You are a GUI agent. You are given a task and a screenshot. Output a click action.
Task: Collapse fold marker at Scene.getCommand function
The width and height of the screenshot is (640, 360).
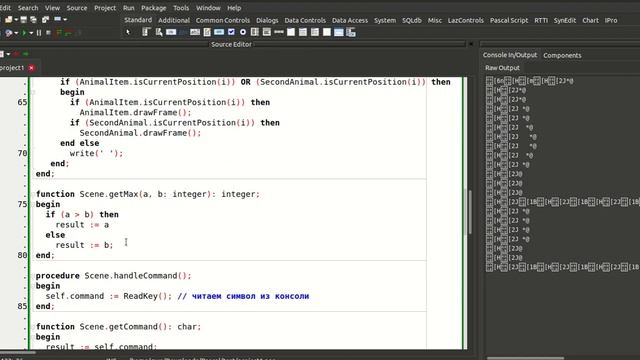33,327
